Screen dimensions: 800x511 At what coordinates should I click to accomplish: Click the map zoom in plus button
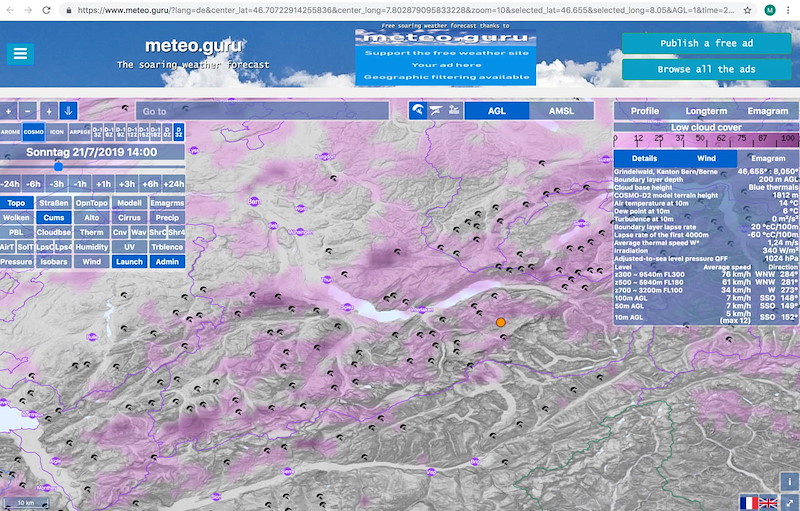[x=8, y=111]
